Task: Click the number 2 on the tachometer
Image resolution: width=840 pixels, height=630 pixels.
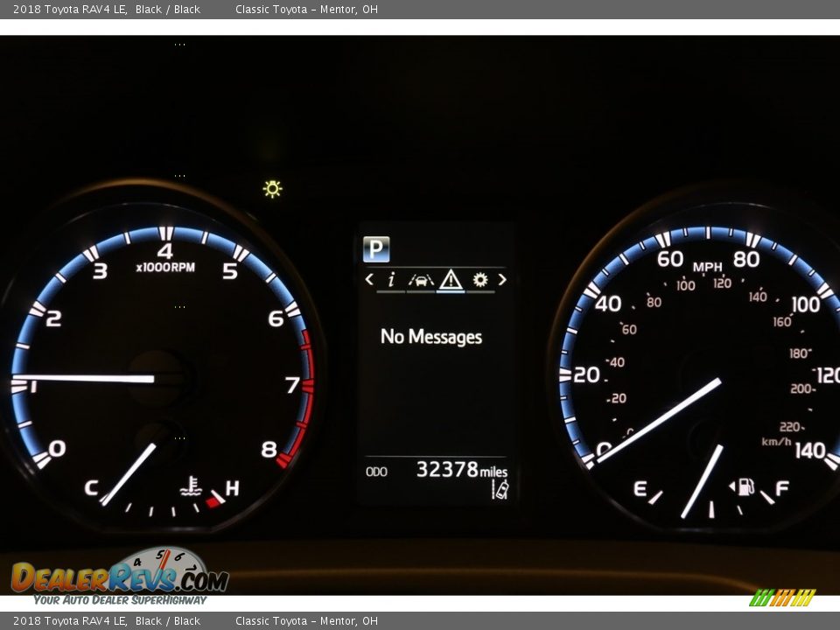Action: (53, 318)
